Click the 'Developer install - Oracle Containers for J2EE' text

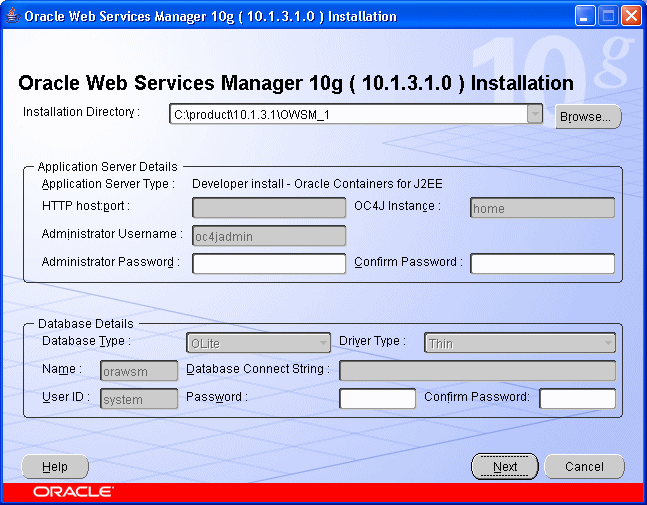317,184
